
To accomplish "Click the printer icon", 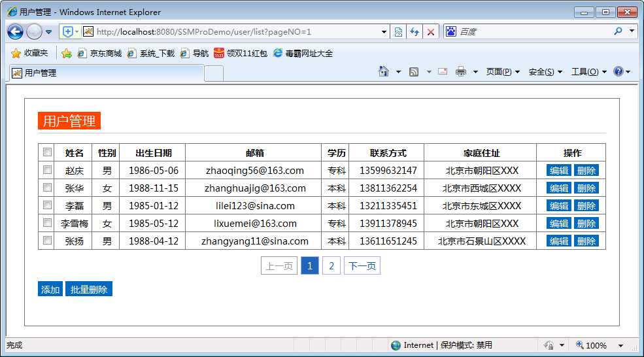I will (x=461, y=71).
